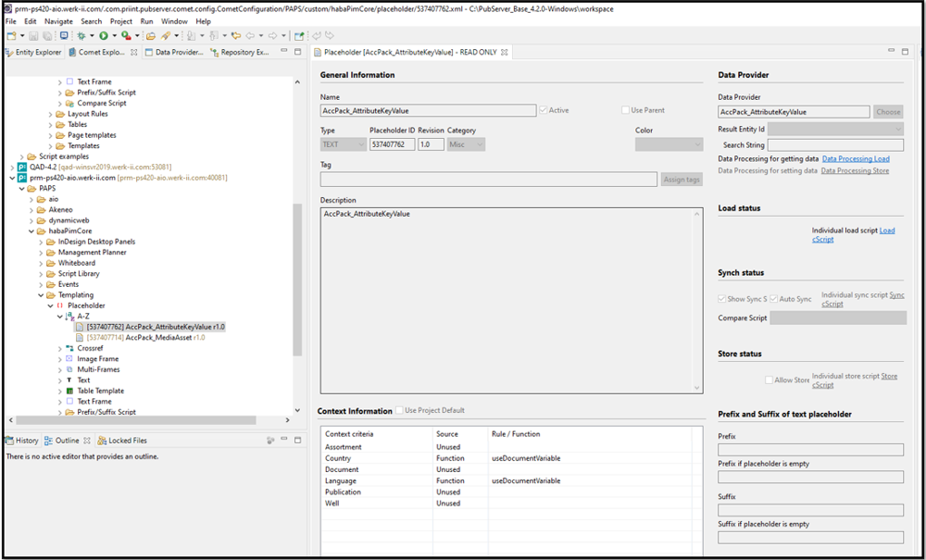The image size is (926, 560).
Task: Click useDocumentVariable in the Country row
Action: (x=526, y=458)
